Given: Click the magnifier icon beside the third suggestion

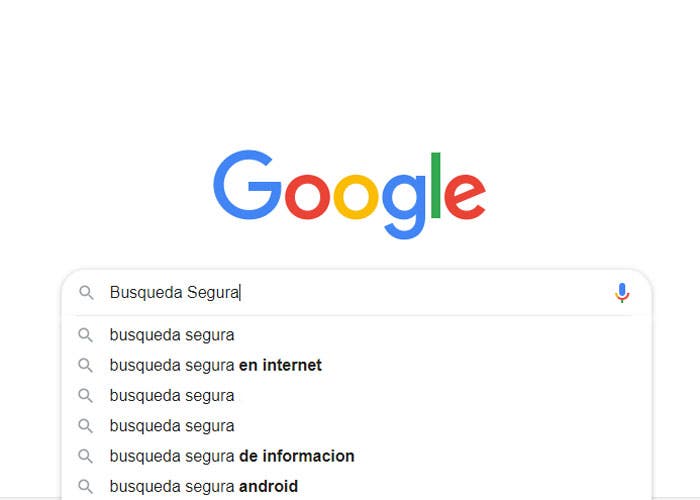Looking at the screenshot, I should point(86,395).
